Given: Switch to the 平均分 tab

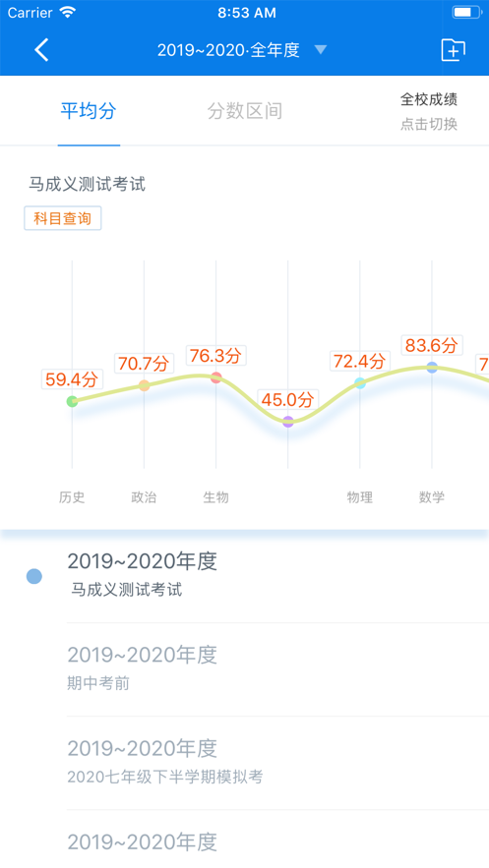Looking at the screenshot, I should point(89,111).
